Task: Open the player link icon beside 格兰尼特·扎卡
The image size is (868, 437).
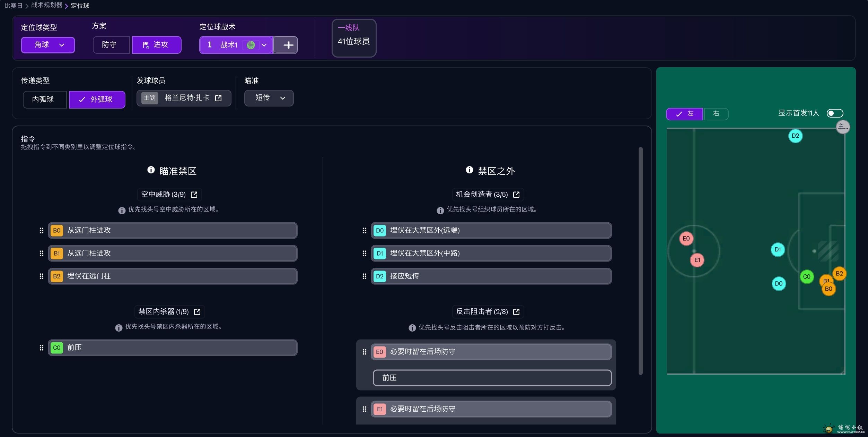Action: click(x=218, y=98)
